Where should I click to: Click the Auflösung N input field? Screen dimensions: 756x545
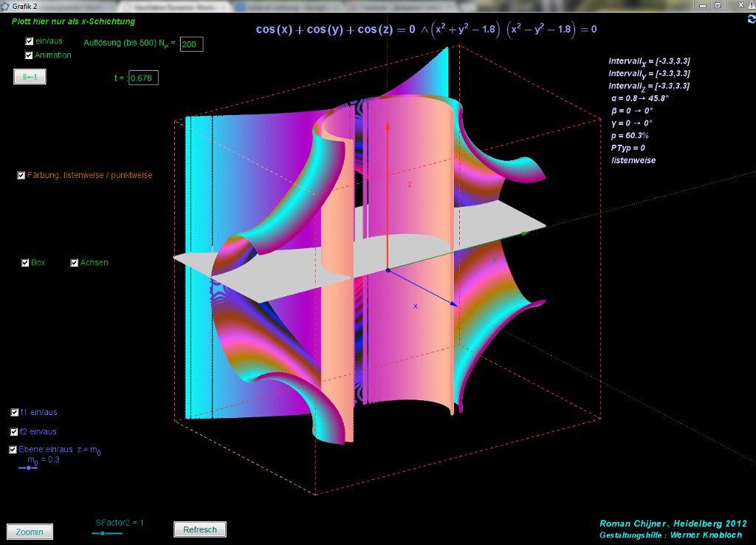pyautogui.click(x=191, y=44)
